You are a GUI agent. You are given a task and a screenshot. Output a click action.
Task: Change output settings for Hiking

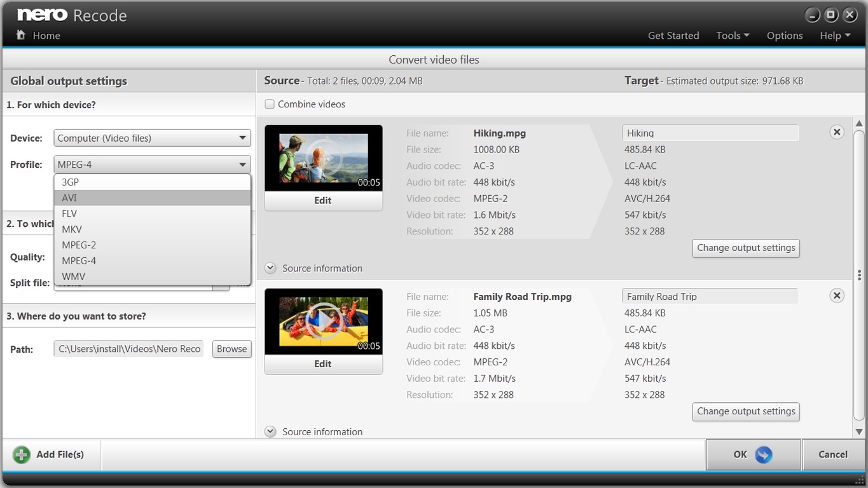[x=746, y=248]
